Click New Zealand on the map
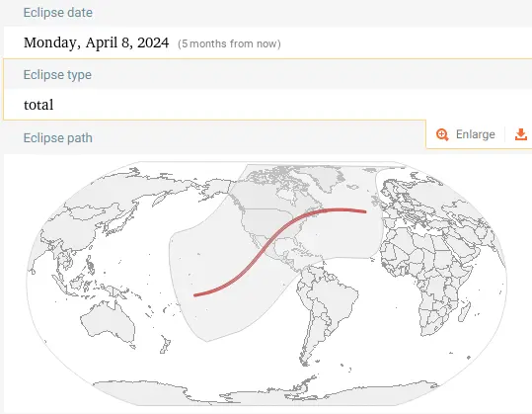Image resolution: width=532 pixels, height=414 pixels. coord(165,345)
